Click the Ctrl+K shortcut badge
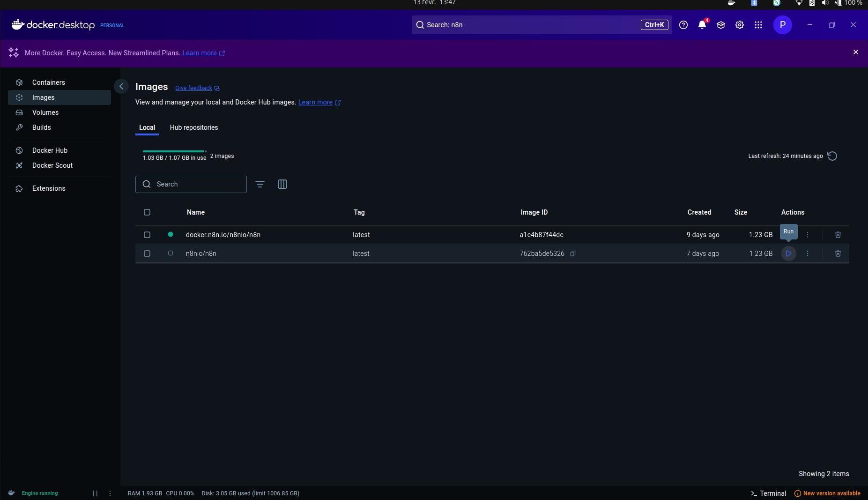Image resolution: width=868 pixels, height=500 pixels. click(654, 25)
